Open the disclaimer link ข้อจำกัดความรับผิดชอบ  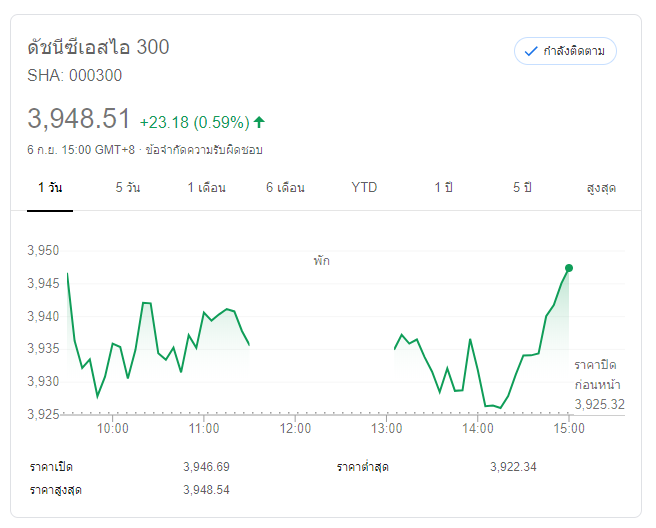204,150
